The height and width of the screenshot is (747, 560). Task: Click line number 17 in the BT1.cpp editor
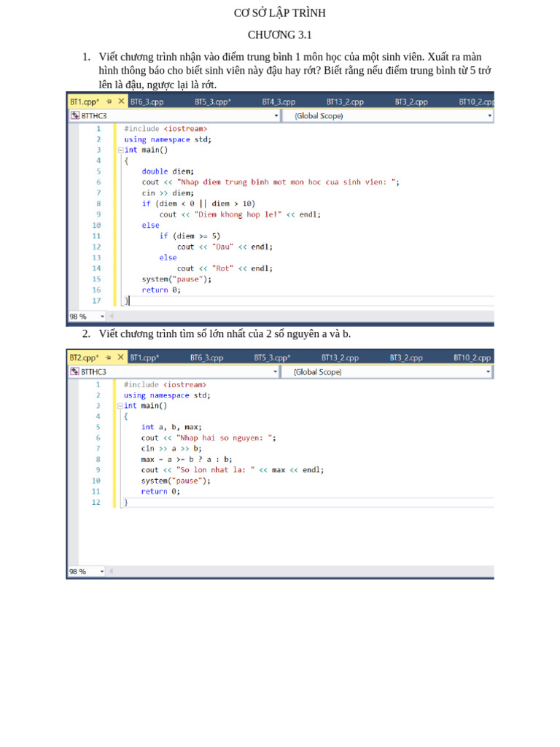click(97, 301)
